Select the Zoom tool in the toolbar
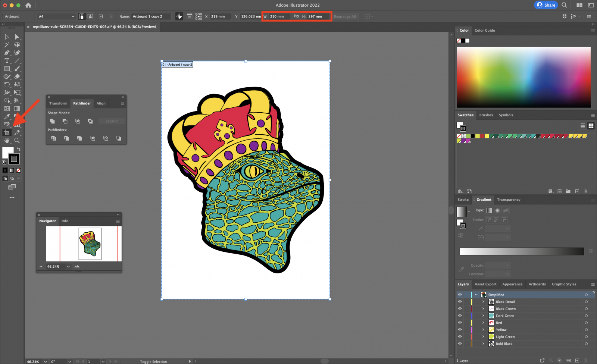 point(17,141)
